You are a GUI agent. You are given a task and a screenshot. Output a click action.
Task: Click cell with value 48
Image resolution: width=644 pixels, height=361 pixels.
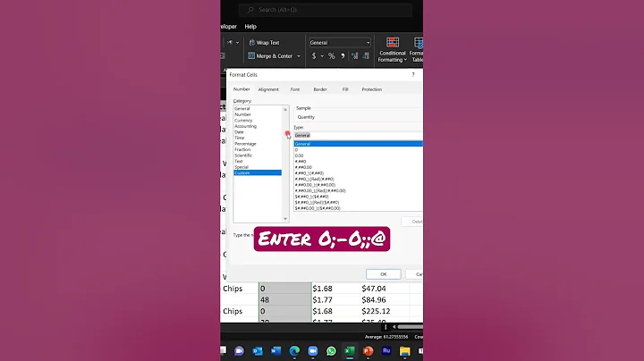285,300
